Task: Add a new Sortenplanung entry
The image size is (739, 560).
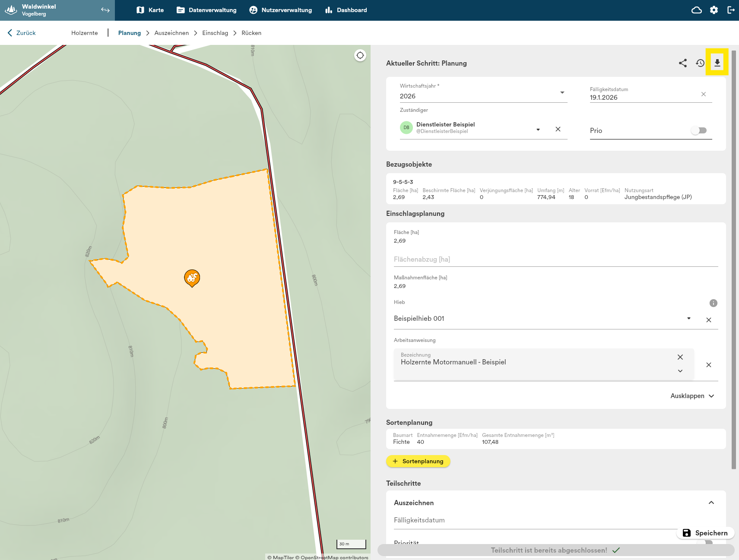Action: point(418,461)
